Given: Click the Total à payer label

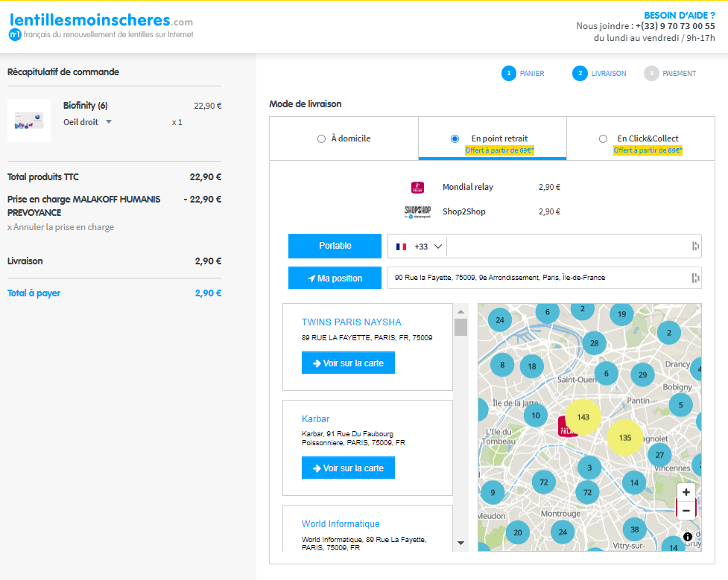Looking at the screenshot, I should coord(34,293).
